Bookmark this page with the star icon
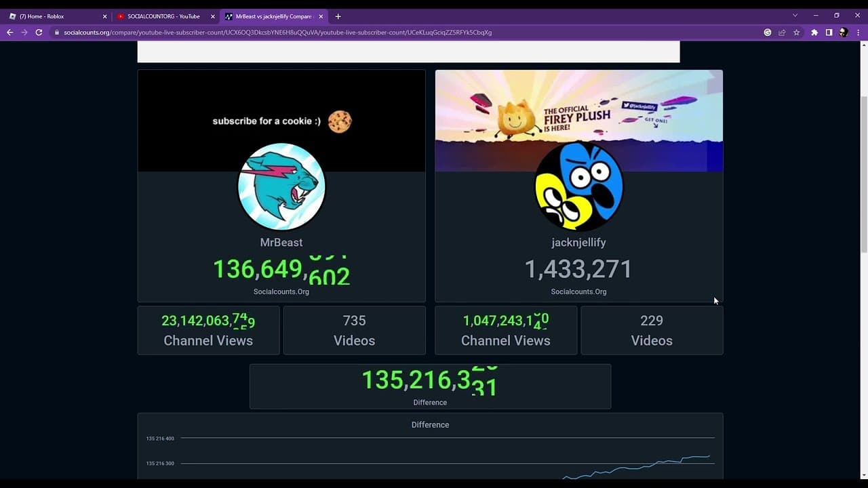The height and width of the screenshot is (488, 868). (x=797, y=32)
